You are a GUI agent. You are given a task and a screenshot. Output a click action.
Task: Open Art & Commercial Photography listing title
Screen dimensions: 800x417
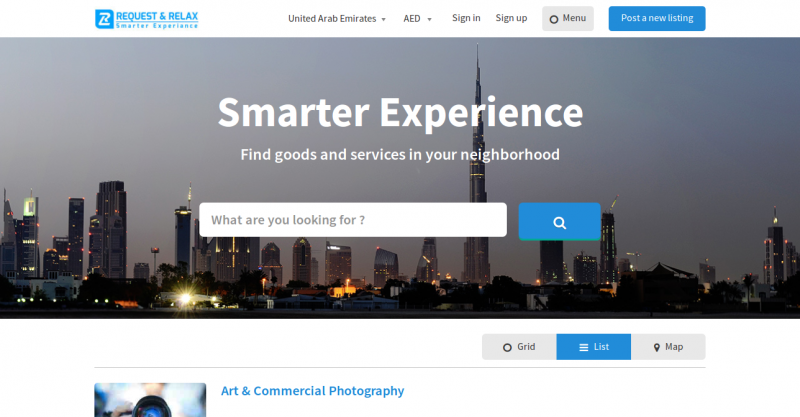tap(312, 391)
